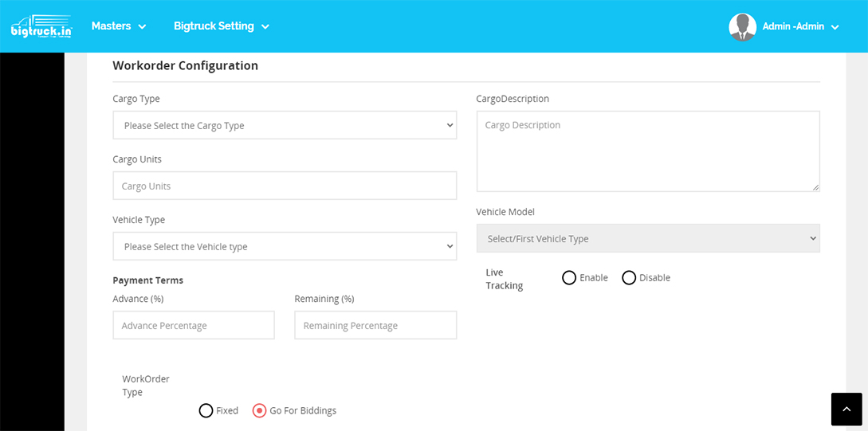
Task: Click the chevron beside Bigtruck Setting
Action: click(265, 27)
